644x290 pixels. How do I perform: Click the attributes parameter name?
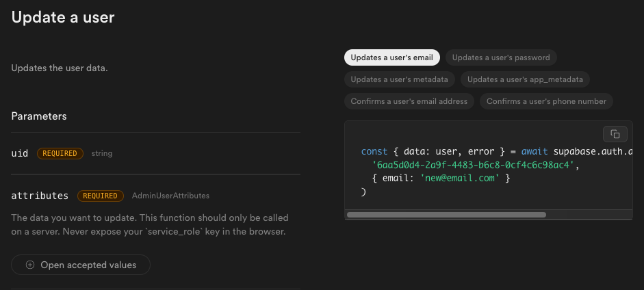point(40,196)
